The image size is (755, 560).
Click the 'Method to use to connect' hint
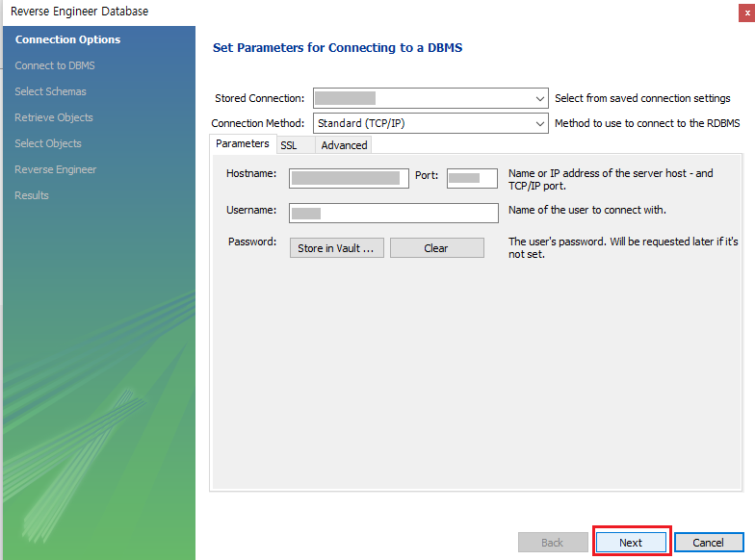647,123
